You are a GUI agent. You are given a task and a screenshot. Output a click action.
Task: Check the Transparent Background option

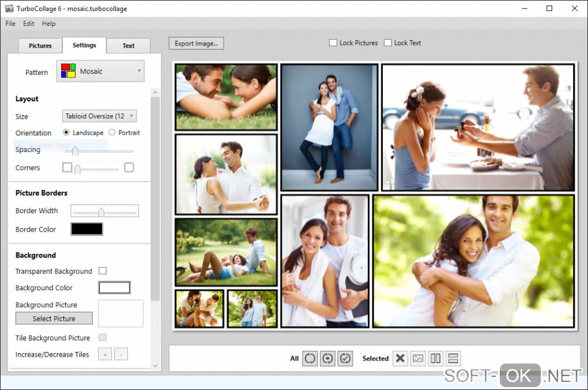point(103,271)
